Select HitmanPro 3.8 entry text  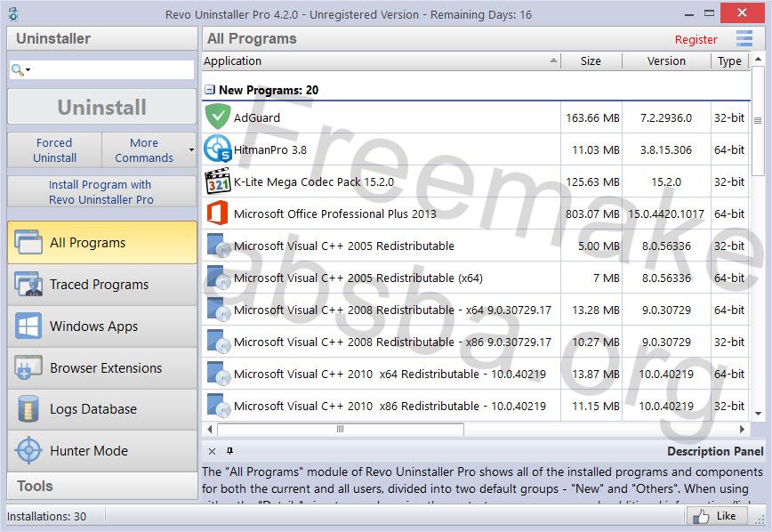click(x=269, y=149)
